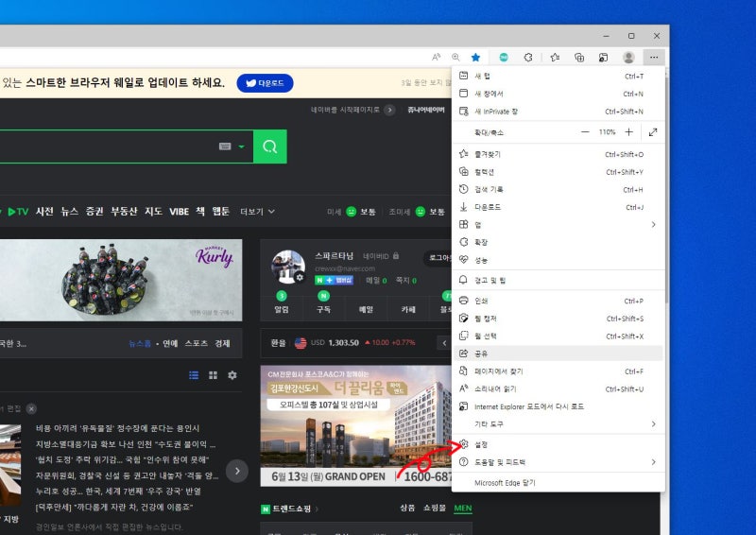Enter full screen from the zoom row
The height and width of the screenshot is (535, 756).
pos(653,132)
